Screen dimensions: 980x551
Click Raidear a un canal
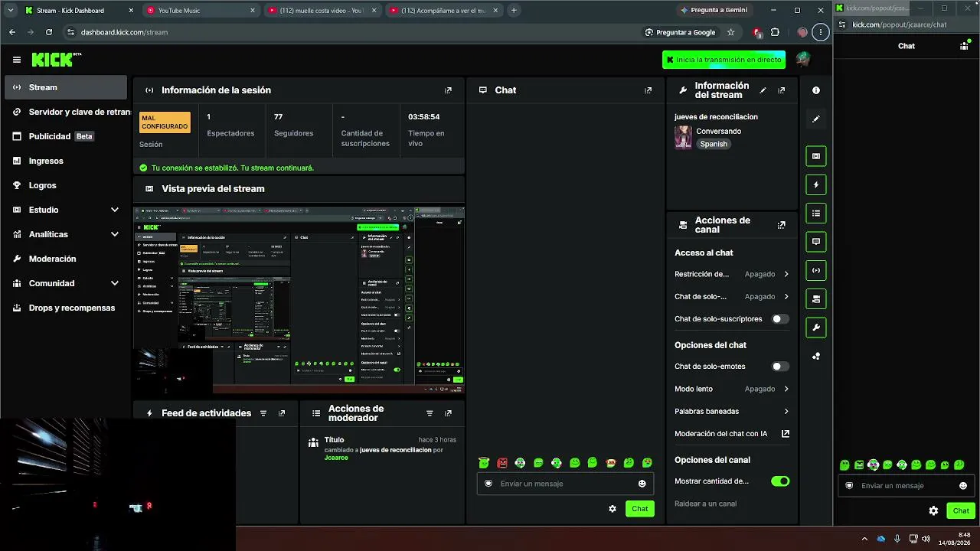[705, 504]
